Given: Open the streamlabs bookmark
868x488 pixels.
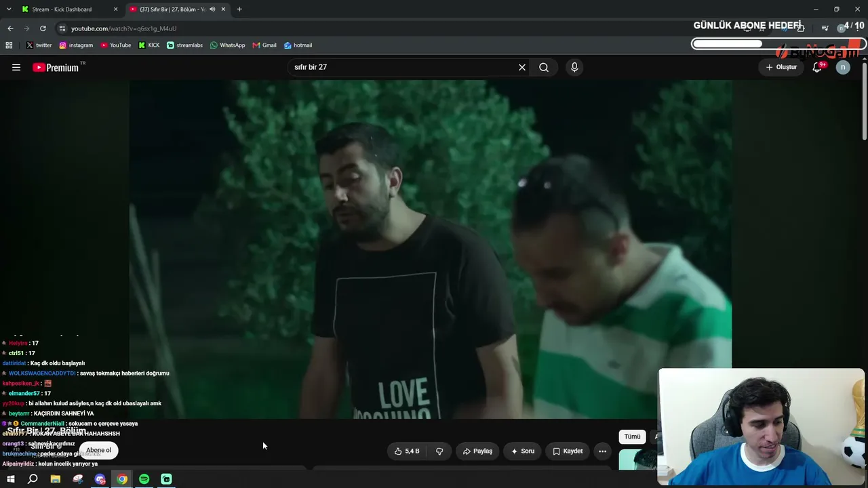Looking at the screenshot, I should [184, 45].
